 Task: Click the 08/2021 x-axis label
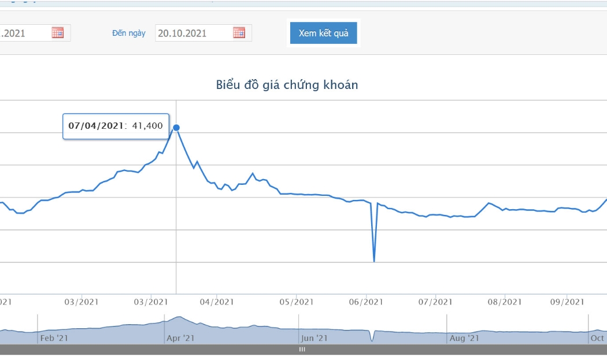(x=505, y=302)
